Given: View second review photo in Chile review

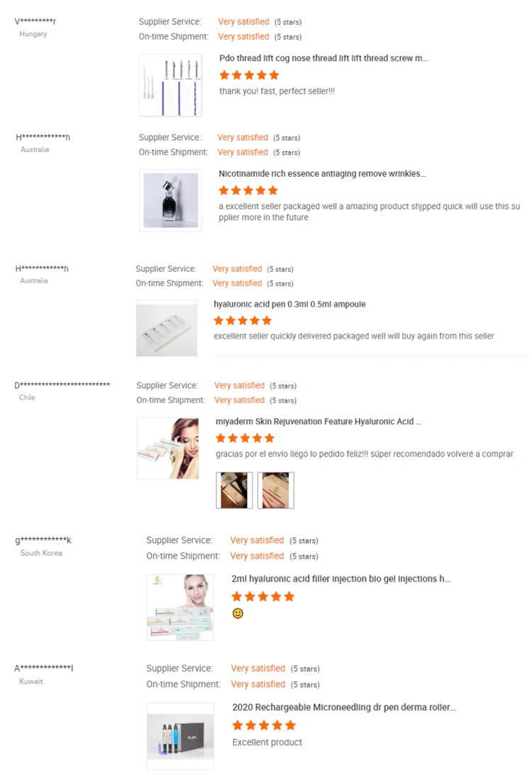Looking at the screenshot, I should pos(276,490).
